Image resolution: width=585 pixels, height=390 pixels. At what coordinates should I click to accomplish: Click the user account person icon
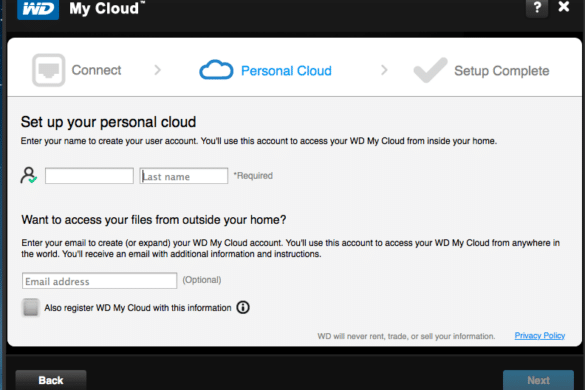click(x=29, y=175)
